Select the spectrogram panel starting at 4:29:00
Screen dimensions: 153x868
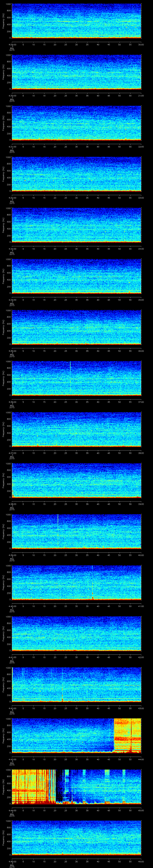pos(76,21)
